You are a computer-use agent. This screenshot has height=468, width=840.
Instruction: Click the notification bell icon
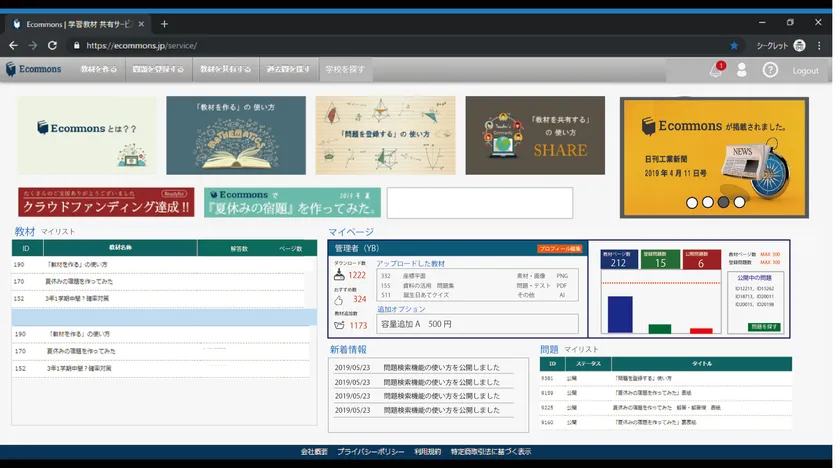point(715,70)
